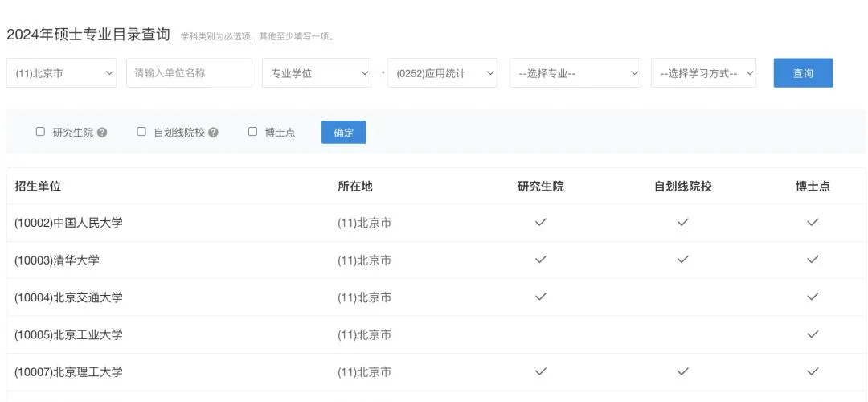Toggle the 研究生院 checkbox
868x402 pixels.
click(x=40, y=132)
